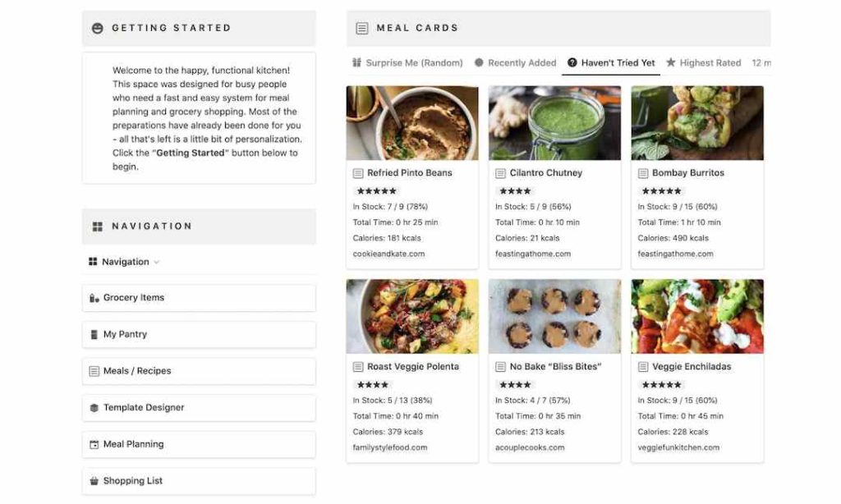The width and height of the screenshot is (841, 504).
Task: Click the Bombay Burritos photo
Action: point(696,122)
